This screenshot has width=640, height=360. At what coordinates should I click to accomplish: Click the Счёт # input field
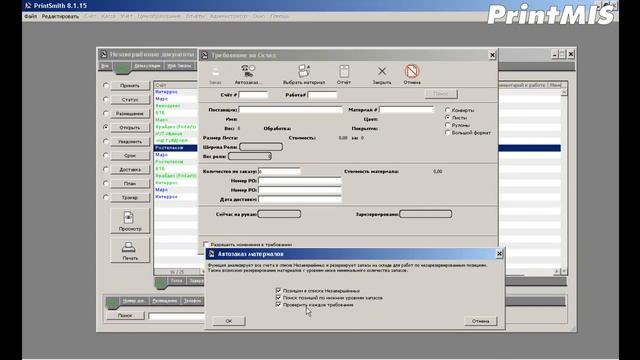(x=253, y=95)
